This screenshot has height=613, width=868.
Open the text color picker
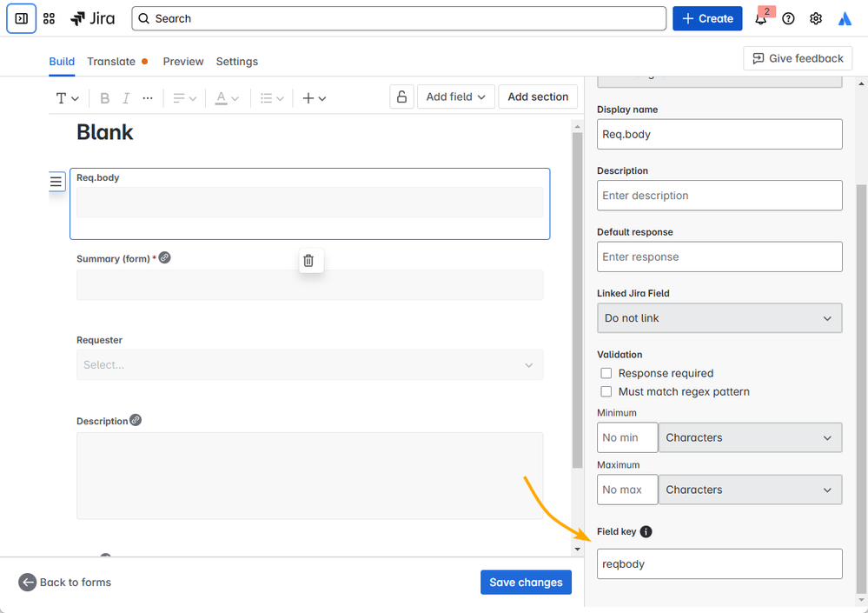click(x=227, y=98)
